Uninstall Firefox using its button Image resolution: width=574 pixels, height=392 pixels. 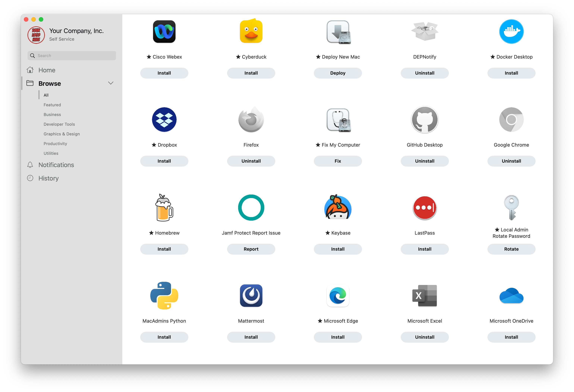point(251,161)
